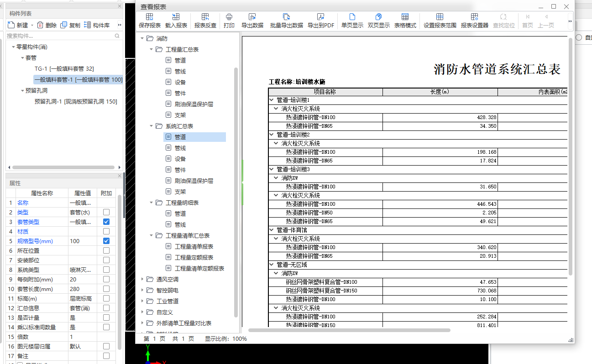
Task: Toggle 附加 checkbox for 材质 row
Action: (x=106, y=231)
